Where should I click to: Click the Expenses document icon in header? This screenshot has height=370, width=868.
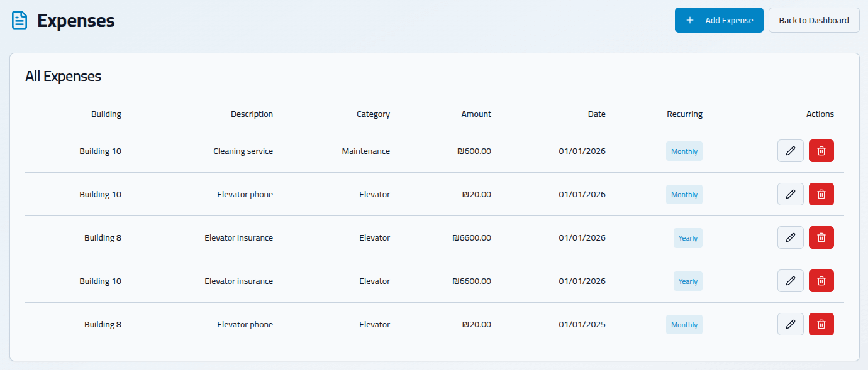point(20,21)
